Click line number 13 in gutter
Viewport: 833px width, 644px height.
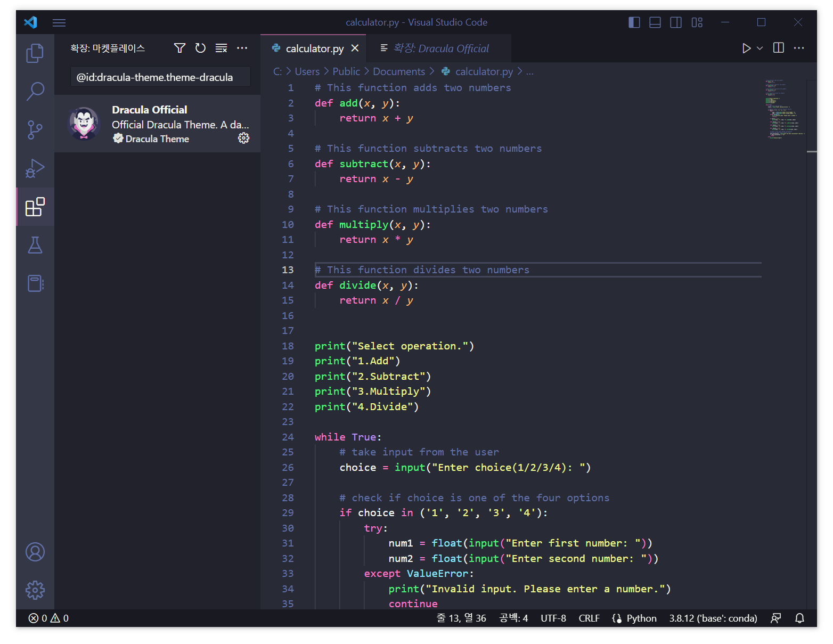(288, 270)
